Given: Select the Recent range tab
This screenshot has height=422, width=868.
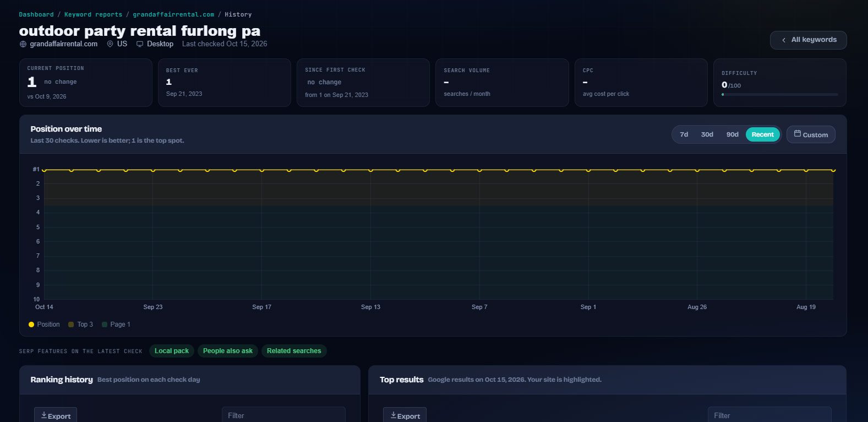Looking at the screenshot, I should (762, 134).
